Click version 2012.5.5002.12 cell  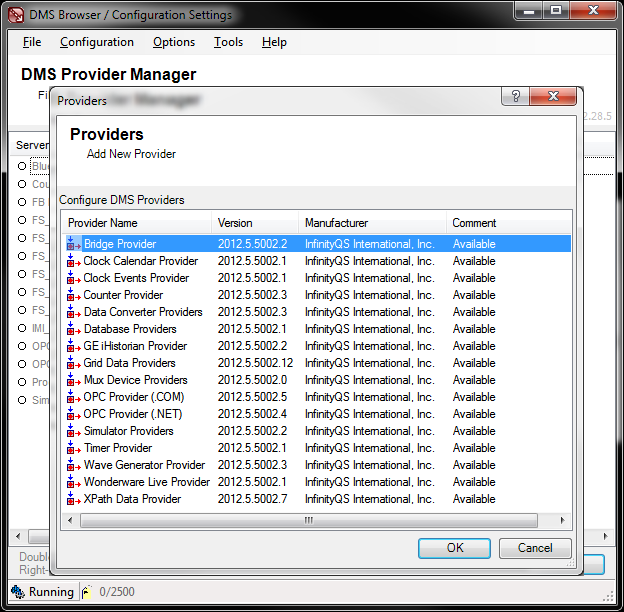(x=255, y=363)
